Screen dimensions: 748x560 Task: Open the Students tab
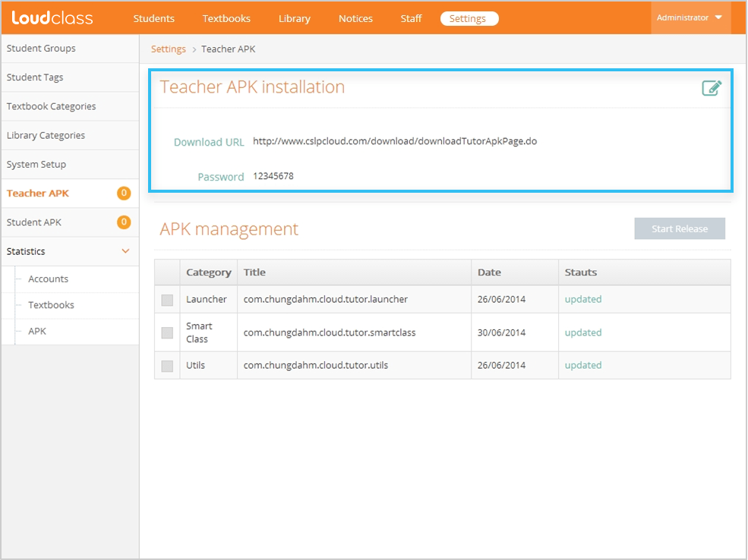(x=153, y=18)
